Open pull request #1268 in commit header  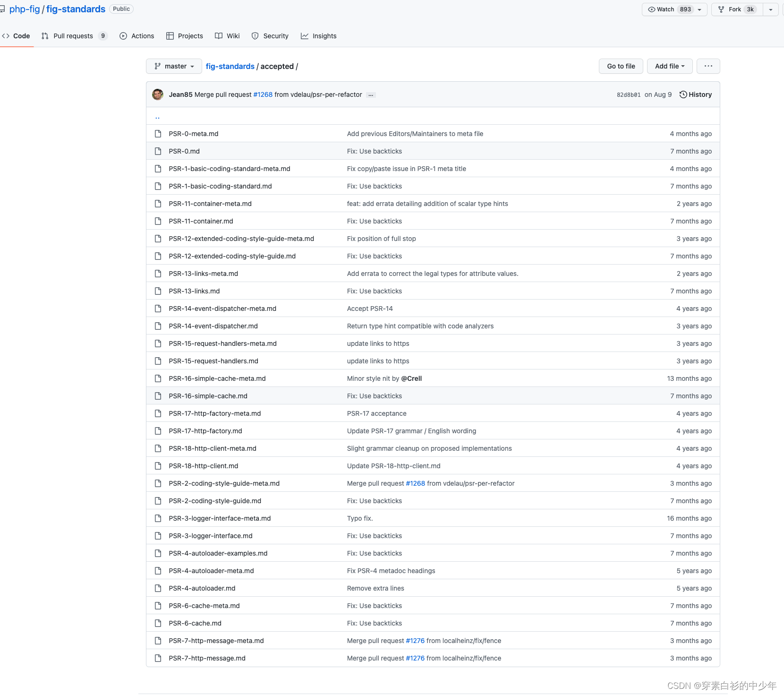coord(263,94)
